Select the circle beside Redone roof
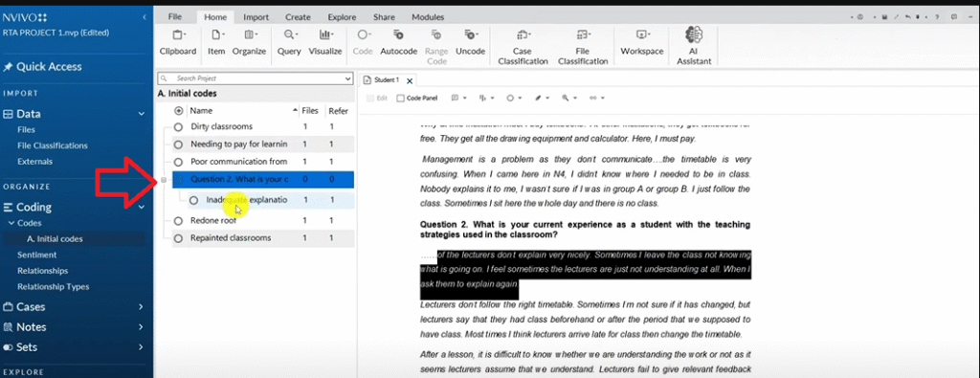980x378 pixels. (x=178, y=220)
